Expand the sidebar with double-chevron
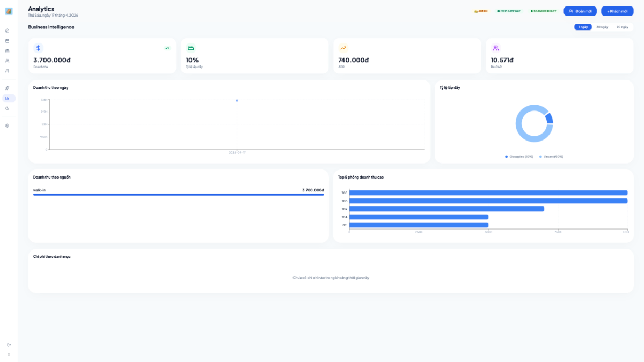Screen dimensions: 644x362 coord(9,354)
